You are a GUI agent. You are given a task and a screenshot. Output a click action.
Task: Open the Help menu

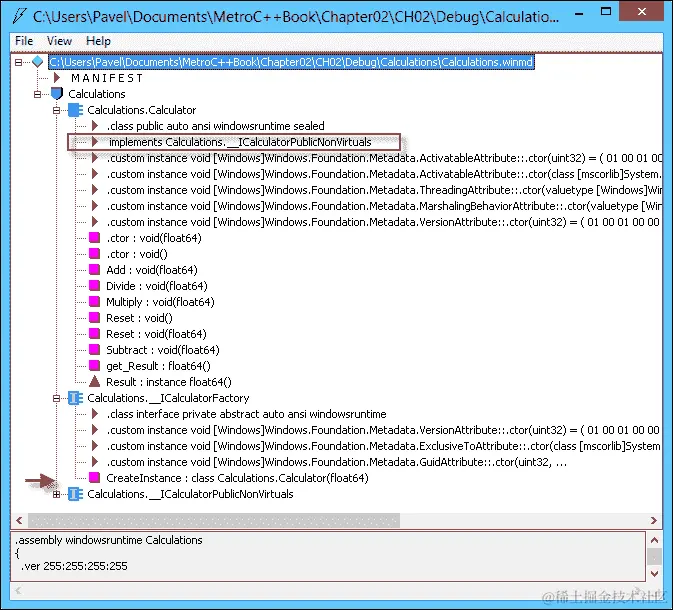tap(98, 41)
